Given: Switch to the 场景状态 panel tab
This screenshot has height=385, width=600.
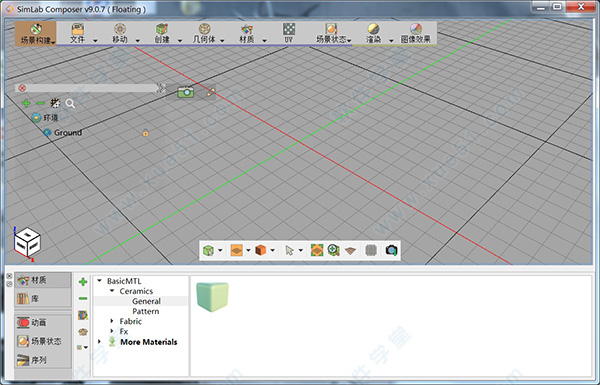Looking at the screenshot, I should [x=43, y=341].
